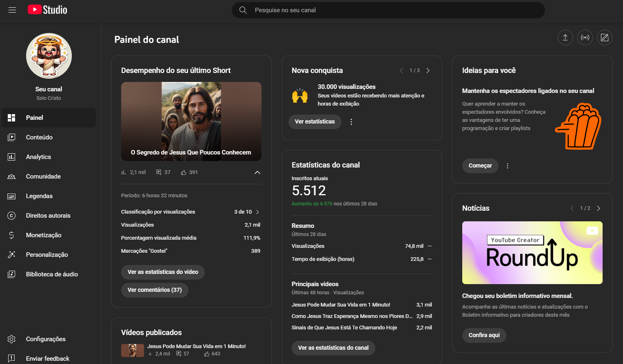This screenshot has width=623, height=364.
Task: Click the Biblioteca de áudio icon
Action: point(11,274)
